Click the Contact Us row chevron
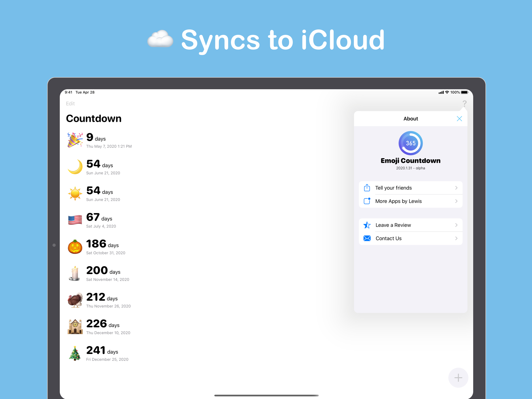Viewport: 532px width, 399px height. 456,238
